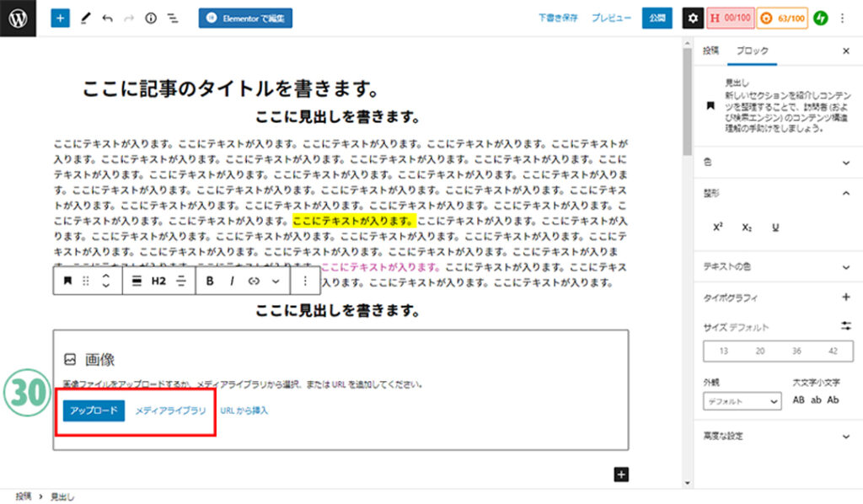Click the undo arrow in top toolbar
Viewport: 863px width, 504px height.
(106, 18)
